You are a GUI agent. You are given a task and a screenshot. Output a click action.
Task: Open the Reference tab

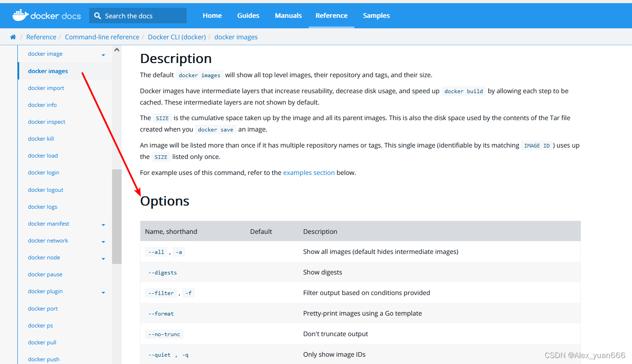(x=332, y=16)
